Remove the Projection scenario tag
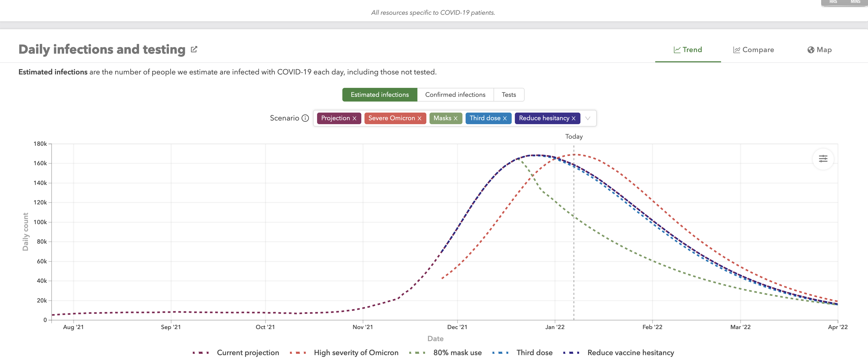The height and width of the screenshot is (363, 868). pos(354,118)
